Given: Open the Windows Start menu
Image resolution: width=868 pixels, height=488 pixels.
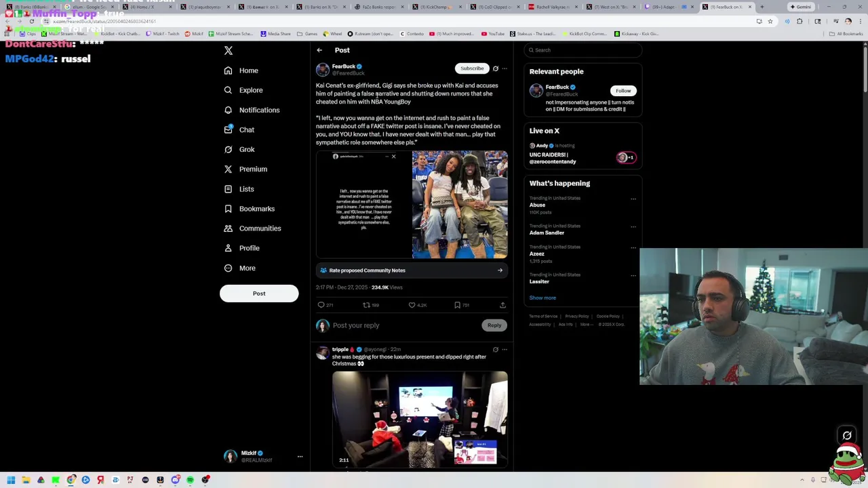Looking at the screenshot, I should pyautogui.click(x=11, y=480).
